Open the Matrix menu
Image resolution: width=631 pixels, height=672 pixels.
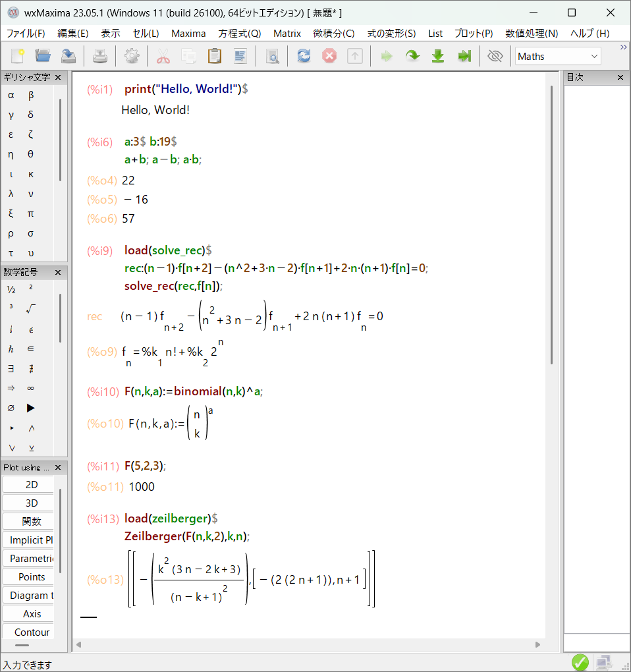coord(287,34)
